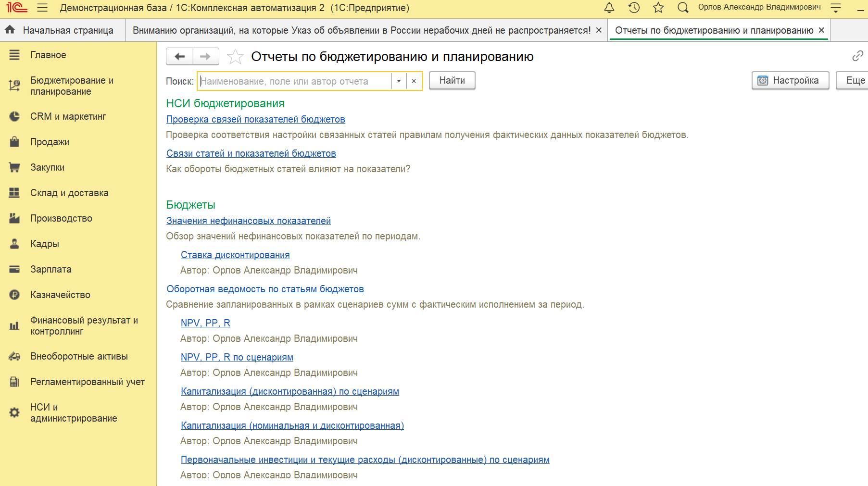Focus the Поиск input field

(294, 81)
